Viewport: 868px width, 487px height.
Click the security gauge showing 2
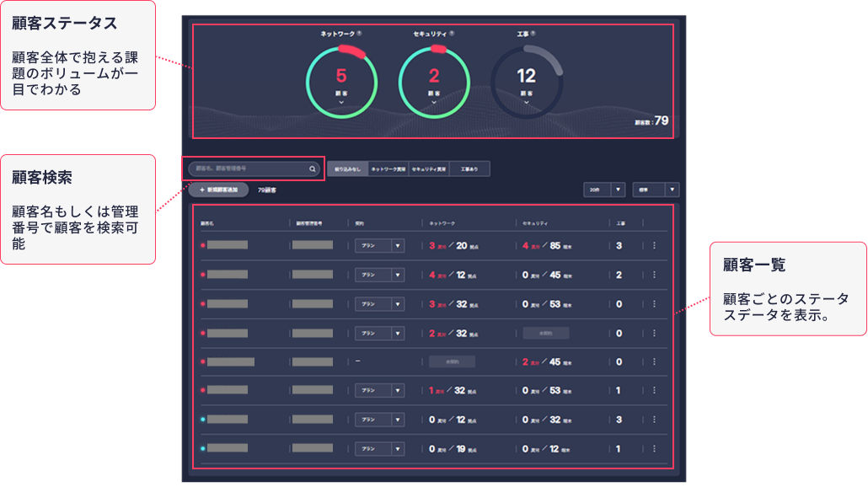(x=434, y=83)
